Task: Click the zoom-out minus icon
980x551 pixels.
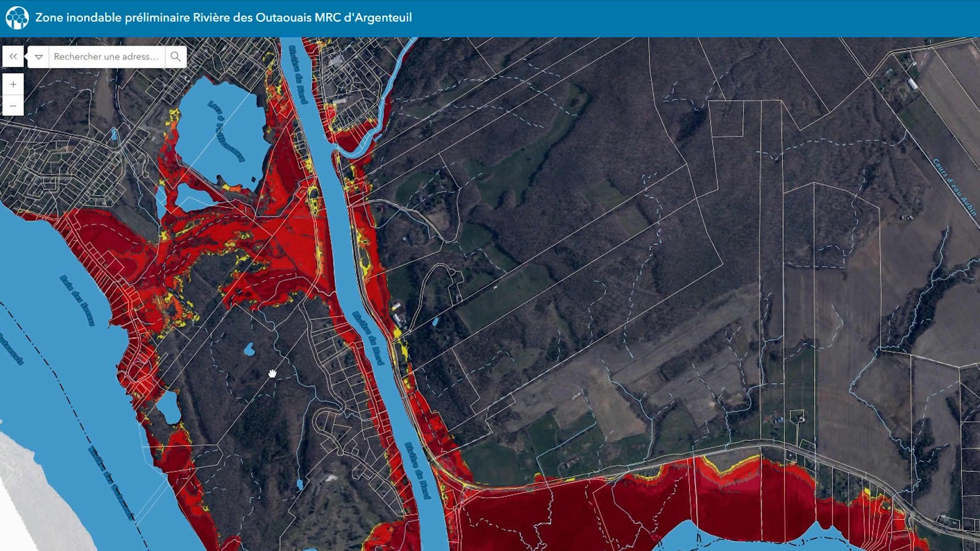Action: [13, 105]
